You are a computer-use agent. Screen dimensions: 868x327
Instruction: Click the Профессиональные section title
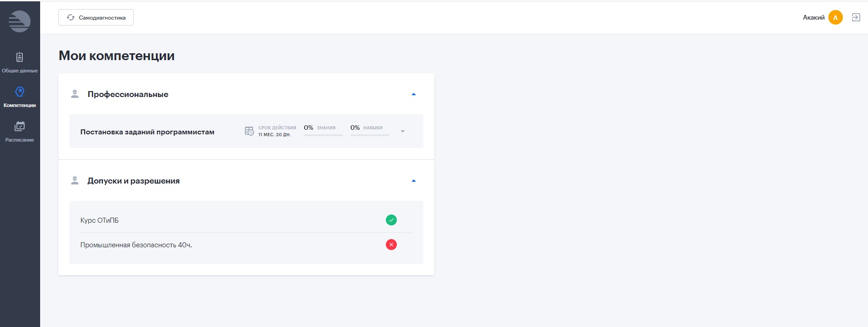[128, 94]
